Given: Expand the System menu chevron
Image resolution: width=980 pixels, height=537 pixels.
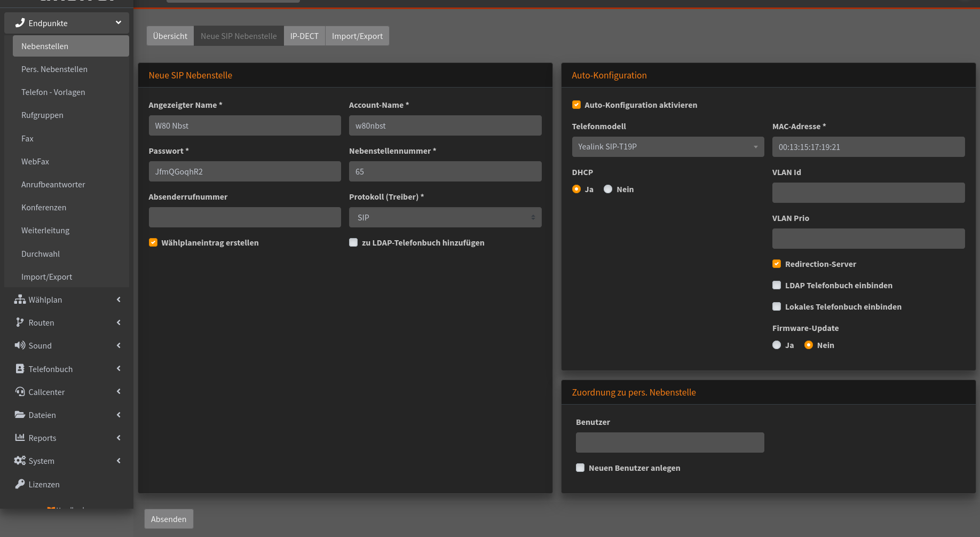Looking at the screenshot, I should coord(118,461).
